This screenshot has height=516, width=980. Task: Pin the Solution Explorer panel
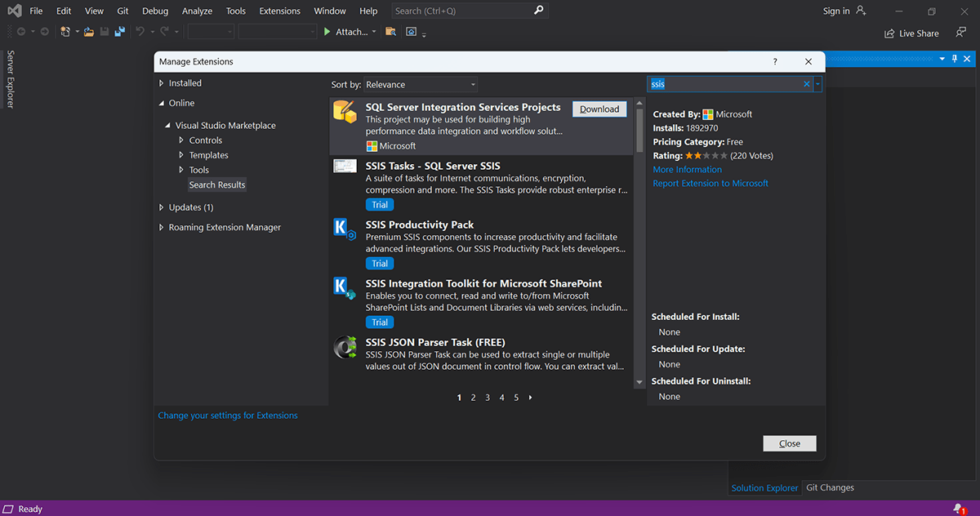pyautogui.click(x=954, y=59)
